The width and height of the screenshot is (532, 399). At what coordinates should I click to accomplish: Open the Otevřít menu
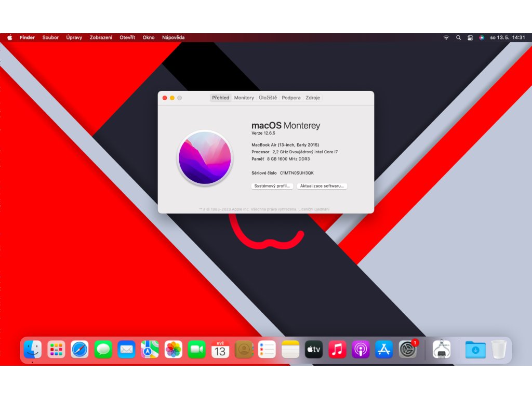(x=127, y=37)
